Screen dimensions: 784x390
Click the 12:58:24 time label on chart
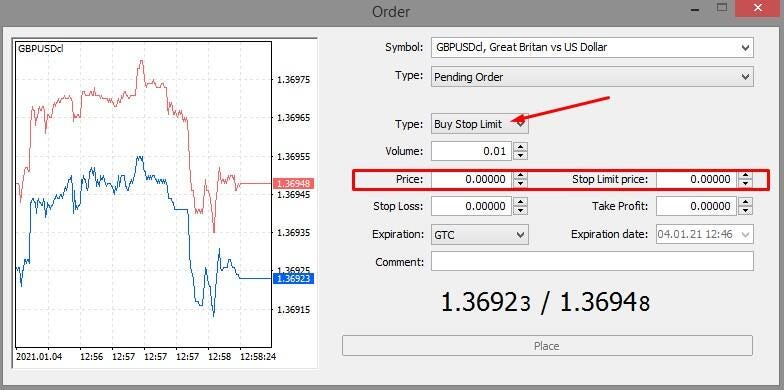[258, 357]
